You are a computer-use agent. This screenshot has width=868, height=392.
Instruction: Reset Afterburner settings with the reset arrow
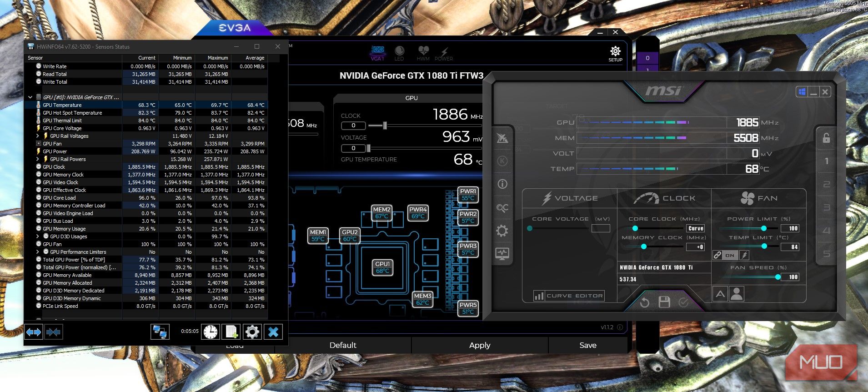[644, 302]
